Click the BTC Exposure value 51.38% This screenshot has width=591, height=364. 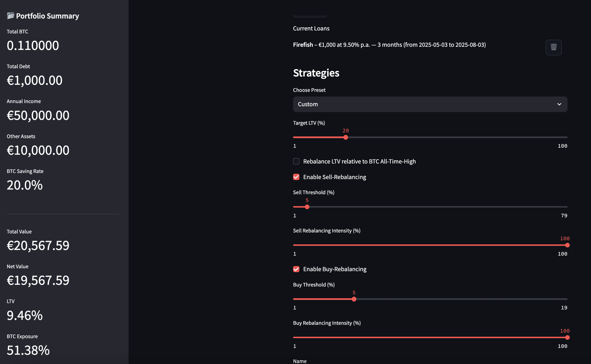tap(28, 350)
